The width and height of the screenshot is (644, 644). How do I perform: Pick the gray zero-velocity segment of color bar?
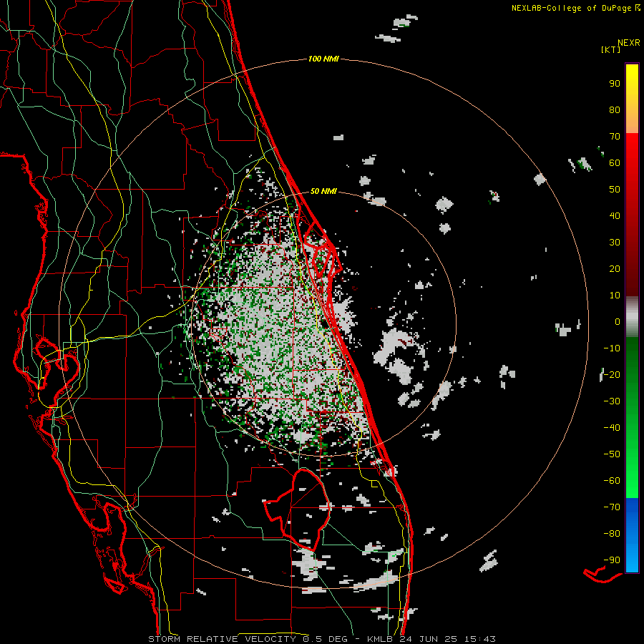click(632, 317)
